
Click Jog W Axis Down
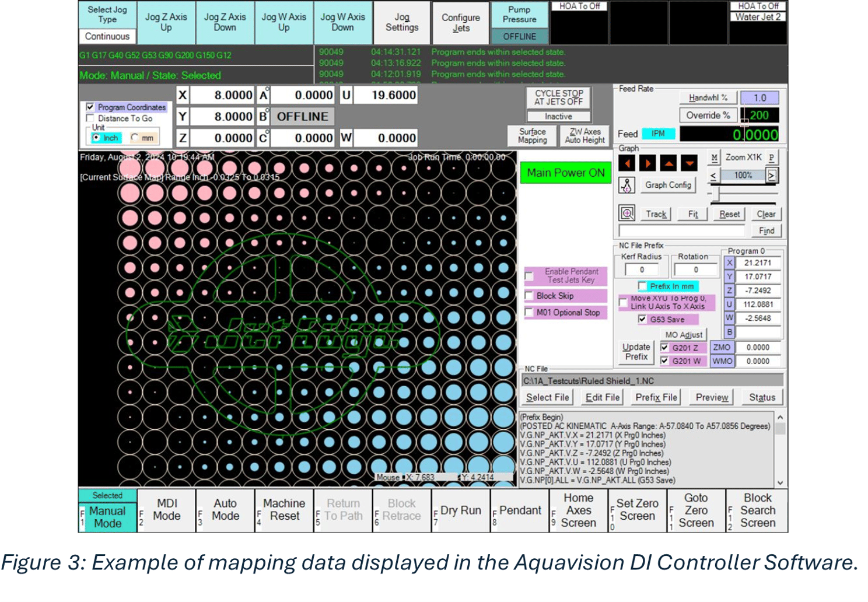(x=343, y=22)
